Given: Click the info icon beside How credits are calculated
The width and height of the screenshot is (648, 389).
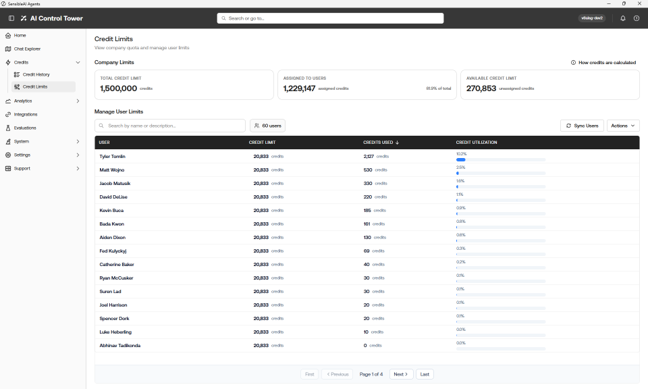Looking at the screenshot, I should click(x=573, y=62).
